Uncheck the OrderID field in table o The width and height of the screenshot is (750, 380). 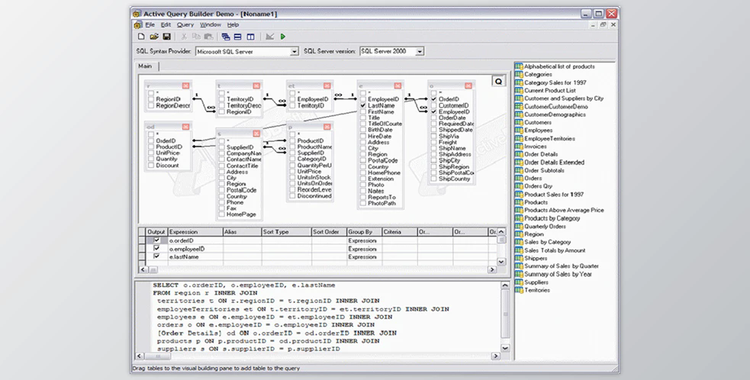coord(434,99)
